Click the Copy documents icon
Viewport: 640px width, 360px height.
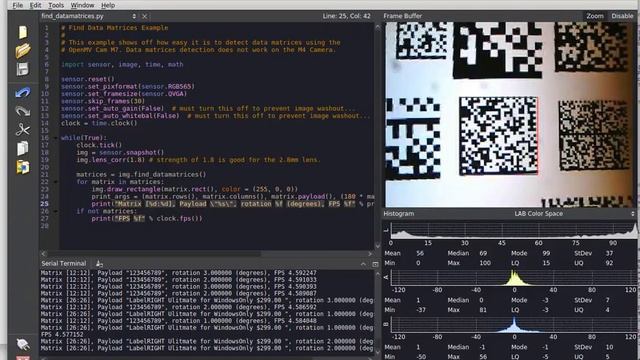[23, 148]
